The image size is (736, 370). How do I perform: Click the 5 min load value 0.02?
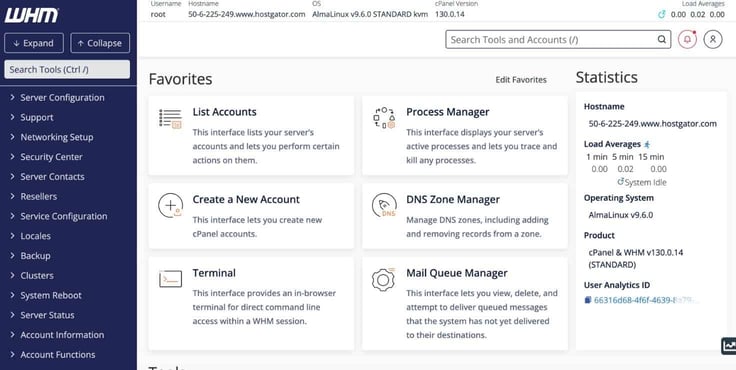pos(625,169)
